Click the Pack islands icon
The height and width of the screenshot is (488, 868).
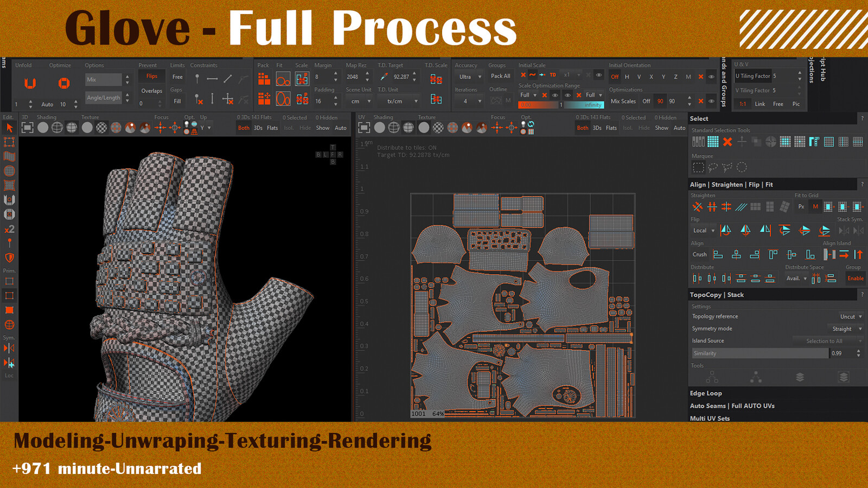click(264, 79)
